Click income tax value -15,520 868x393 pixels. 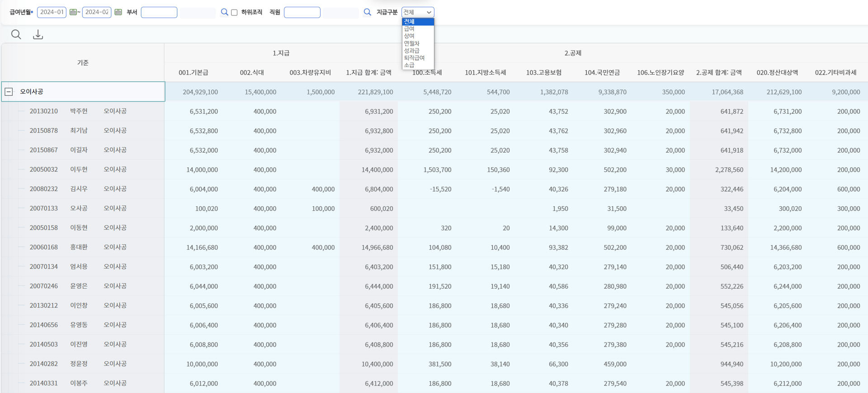pyautogui.click(x=440, y=189)
